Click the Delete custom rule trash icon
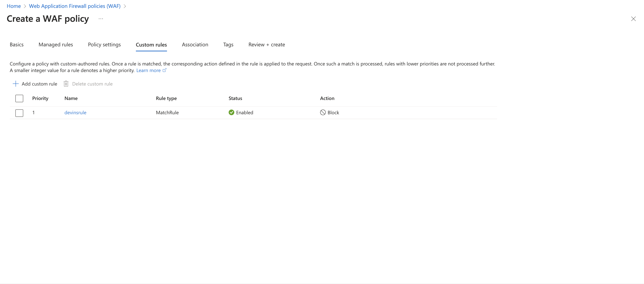This screenshot has width=644, height=284. [x=66, y=84]
